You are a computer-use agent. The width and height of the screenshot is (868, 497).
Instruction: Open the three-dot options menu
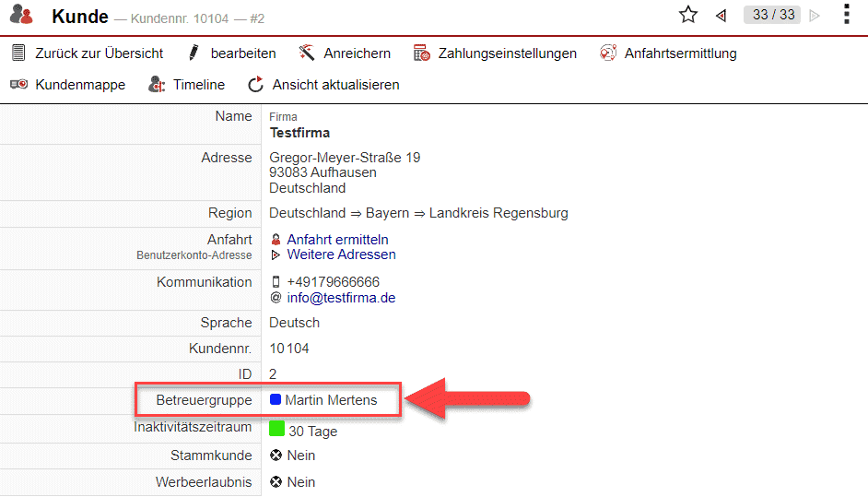tap(847, 15)
